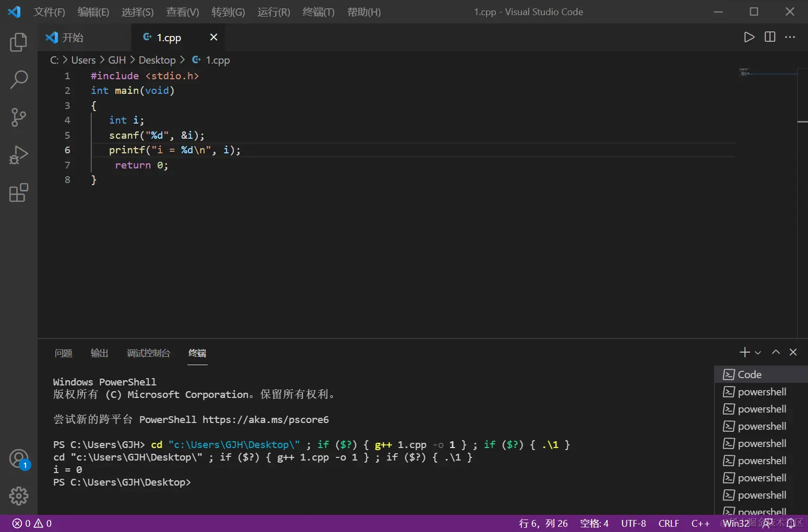Click the C: breadcrumb segment
Image resolution: width=808 pixels, height=532 pixels.
tap(54, 60)
